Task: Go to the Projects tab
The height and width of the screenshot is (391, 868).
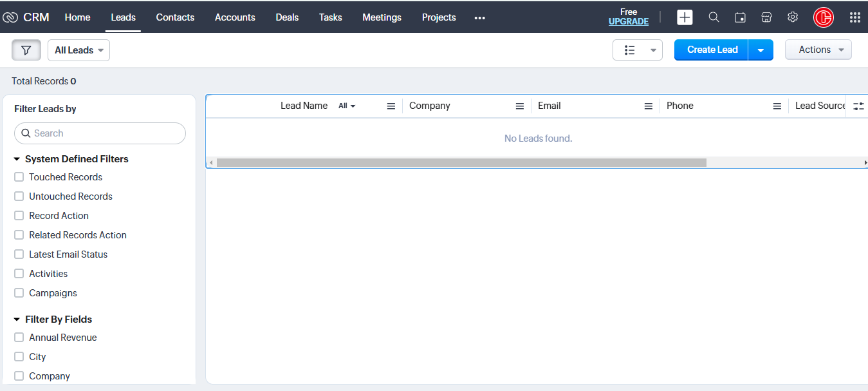Action: pos(439,17)
